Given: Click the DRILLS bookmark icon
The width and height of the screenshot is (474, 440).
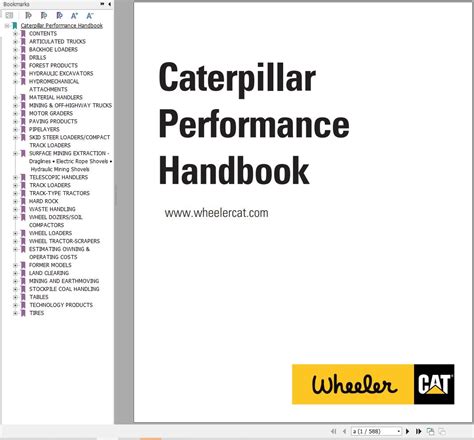Looking at the screenshot, I should (23, 58).
